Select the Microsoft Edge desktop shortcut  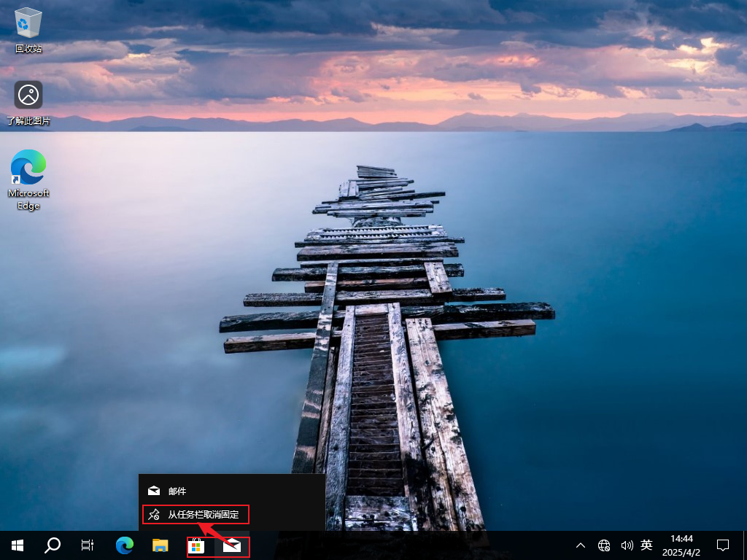28,180
